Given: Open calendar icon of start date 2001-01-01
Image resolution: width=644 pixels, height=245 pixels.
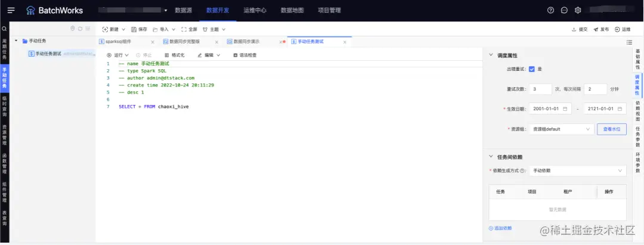Looking at the screenshot, I should (565, 108).
